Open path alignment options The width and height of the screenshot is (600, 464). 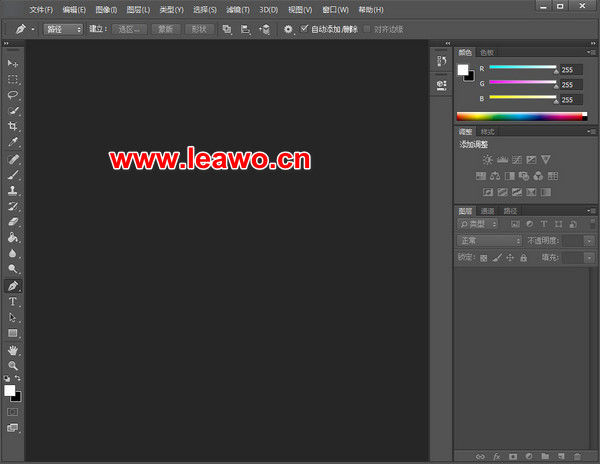click(245, 29)
